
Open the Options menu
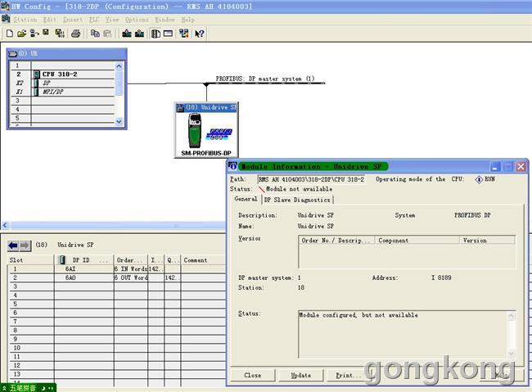(137, 20)
